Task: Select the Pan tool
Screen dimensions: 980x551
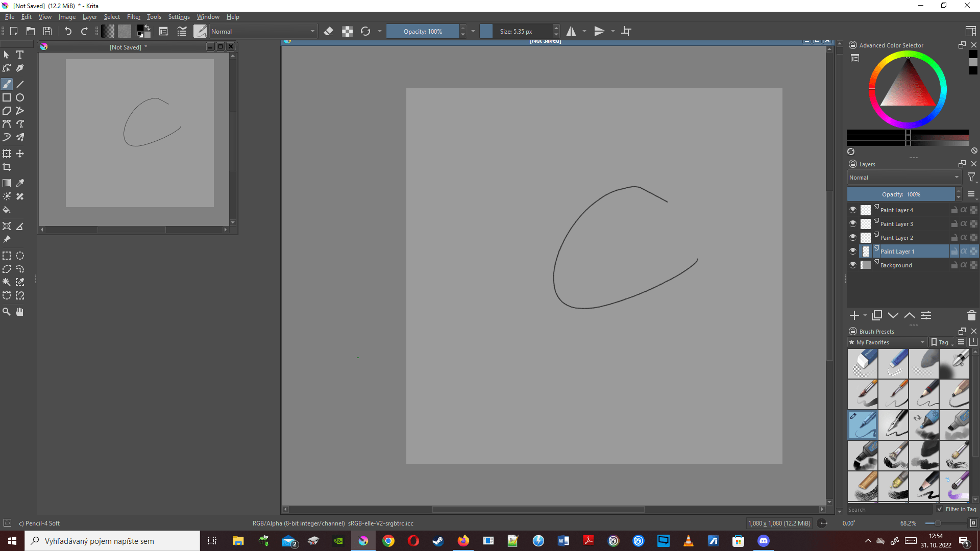Action: click(20, 312)
